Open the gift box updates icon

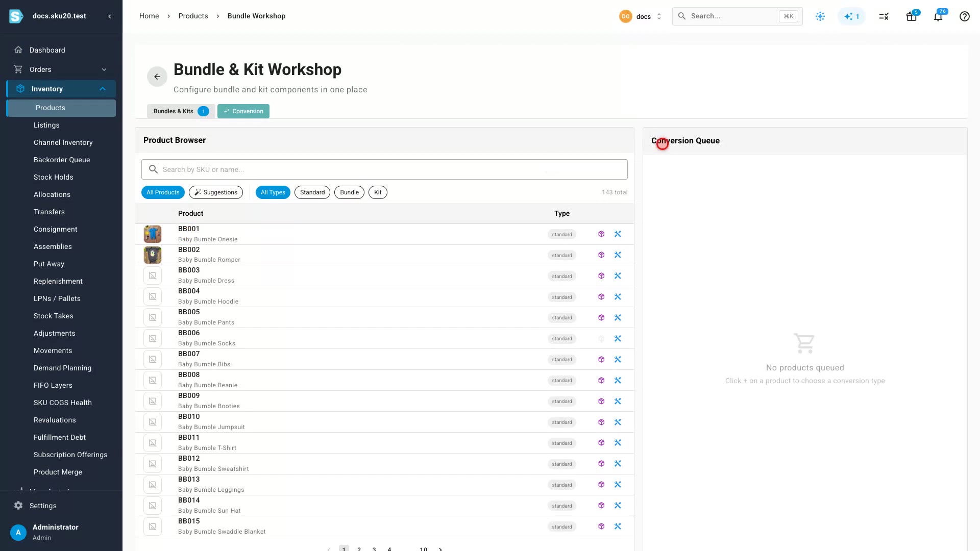point(911,16)
